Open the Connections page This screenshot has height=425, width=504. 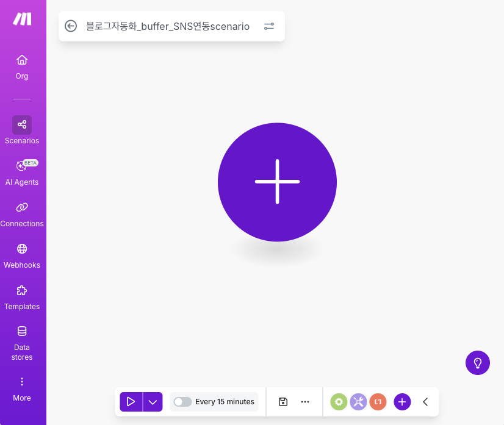(22, 214)
